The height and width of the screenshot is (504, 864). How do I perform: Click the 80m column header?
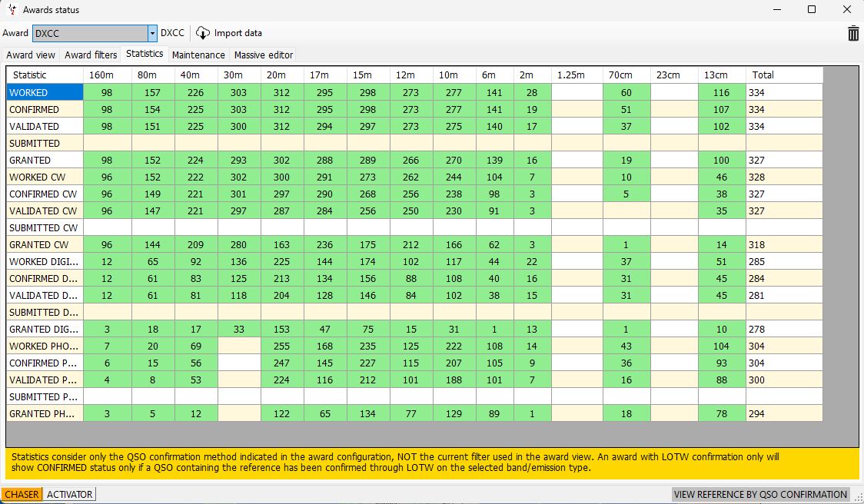(x=153, y=75)
